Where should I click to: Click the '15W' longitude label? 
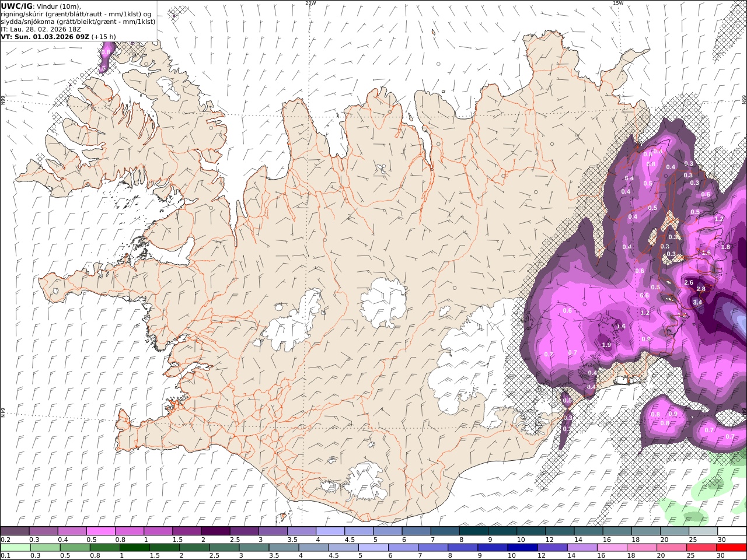click(617, 3)
